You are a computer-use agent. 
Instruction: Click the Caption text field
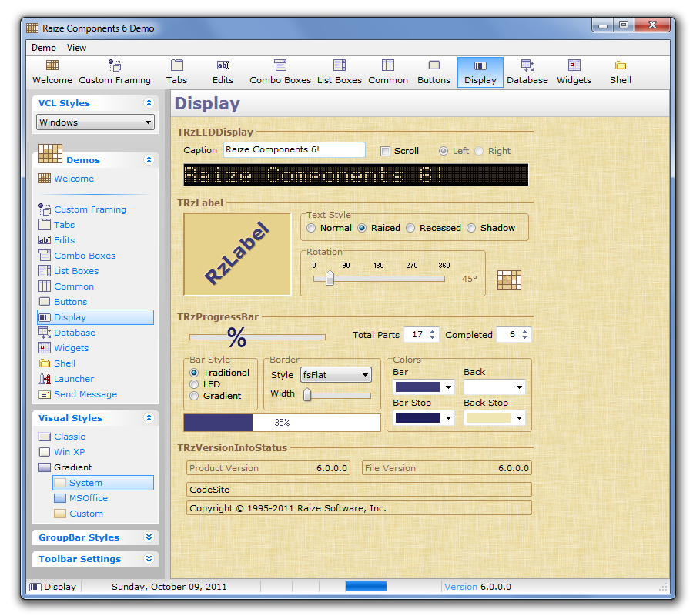(294, 150)
